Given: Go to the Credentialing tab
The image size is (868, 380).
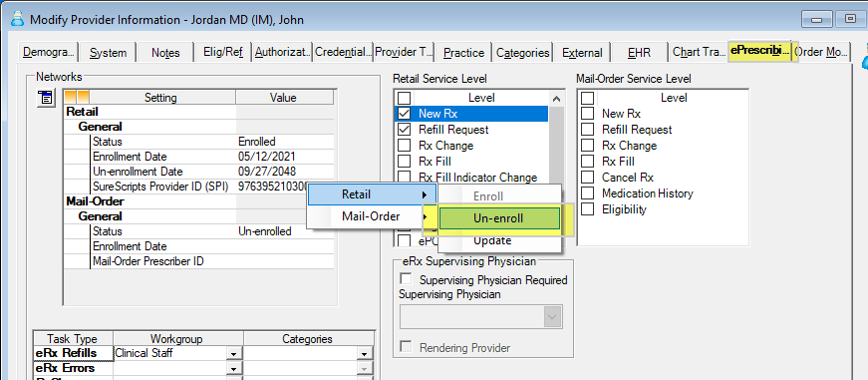Looking at the screenshot, I should pyautogui.click(x=343, y=52).
